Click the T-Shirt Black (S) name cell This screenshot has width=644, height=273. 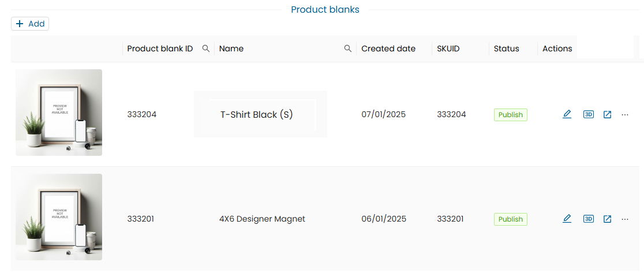click(x=257, y=114)
